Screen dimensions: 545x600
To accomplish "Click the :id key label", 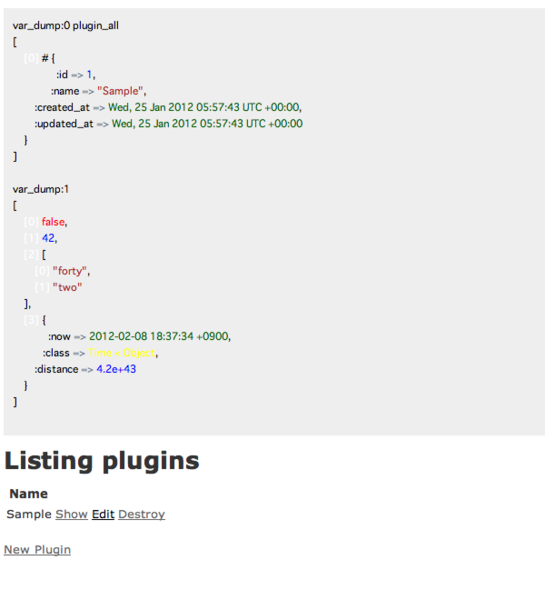I will coord(62,74).
